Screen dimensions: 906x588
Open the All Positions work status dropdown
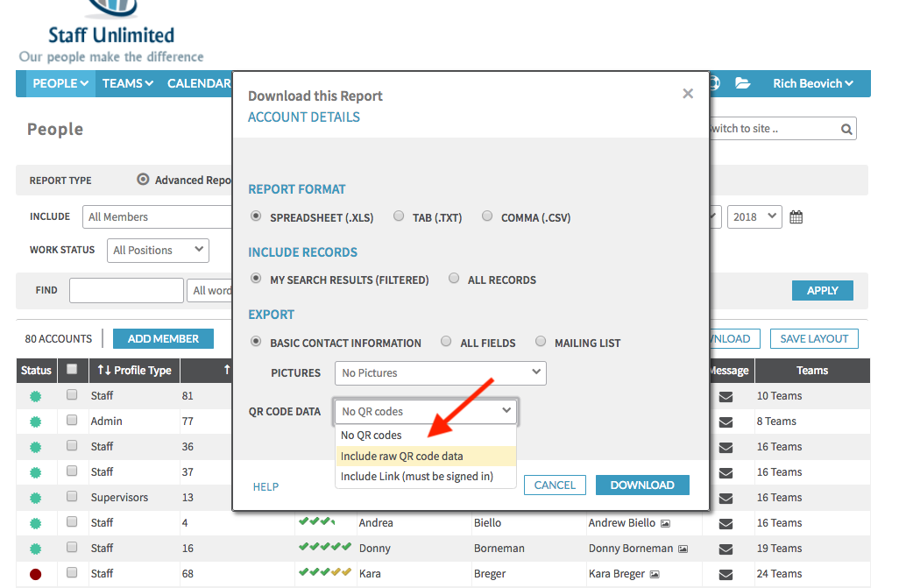click(x=158, y=250)
